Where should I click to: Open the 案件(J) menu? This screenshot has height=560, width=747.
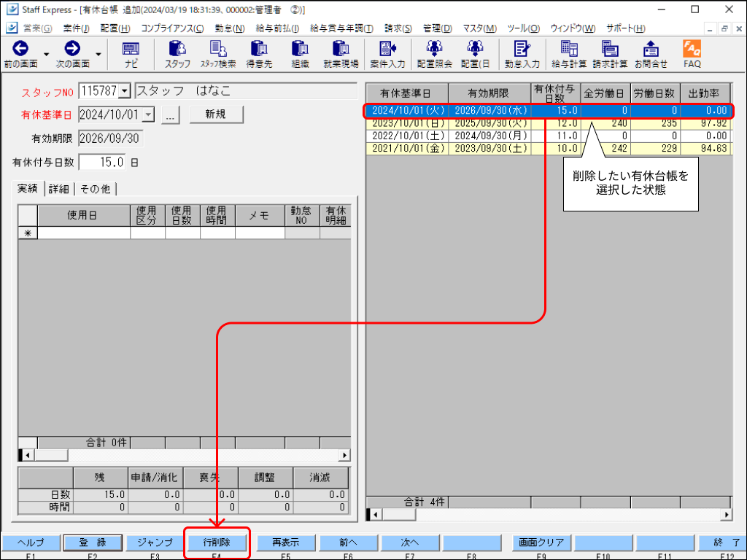(x=76, y=28)
